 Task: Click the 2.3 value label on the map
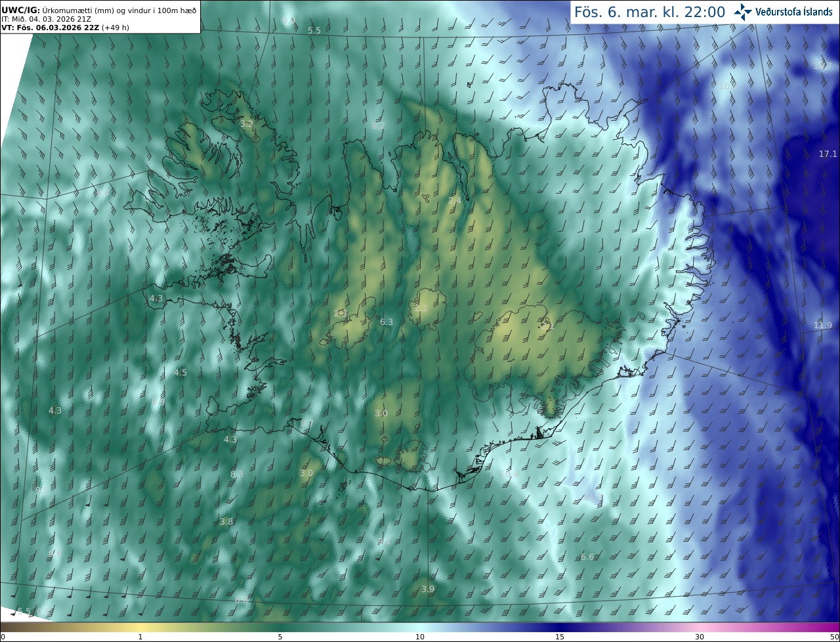(340, 313)
